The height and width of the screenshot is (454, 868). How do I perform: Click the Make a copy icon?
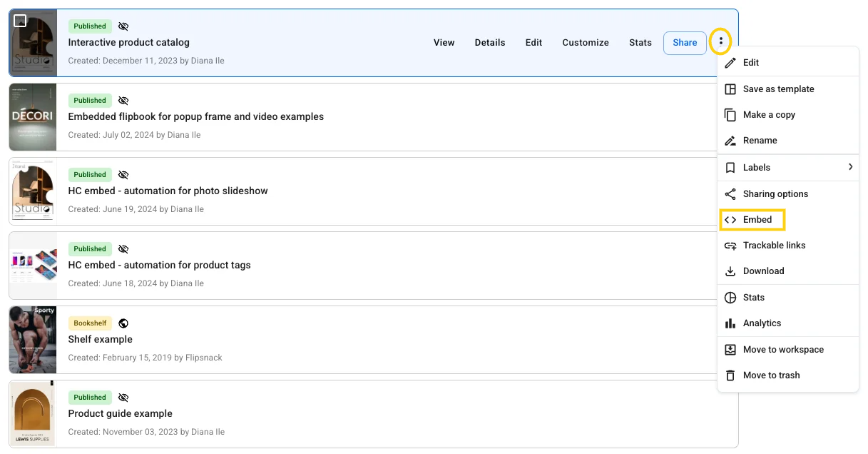point(730,115)
